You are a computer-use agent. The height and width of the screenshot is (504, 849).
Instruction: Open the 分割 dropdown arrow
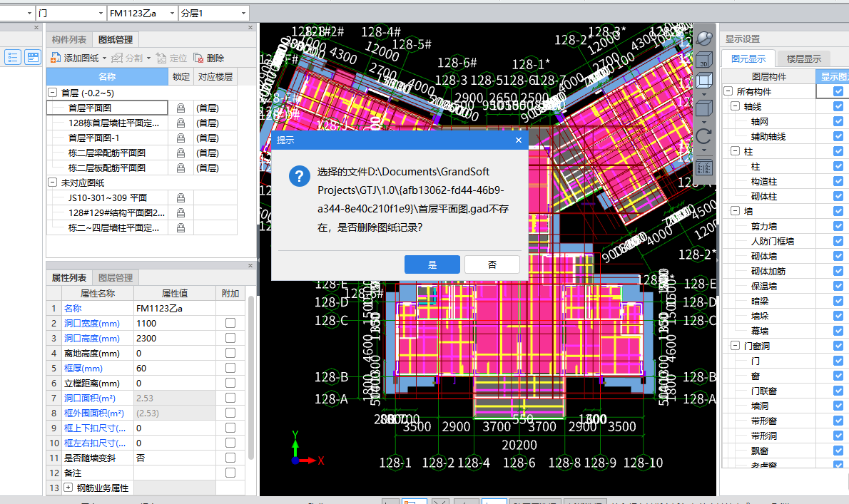[x=149, y=58]
